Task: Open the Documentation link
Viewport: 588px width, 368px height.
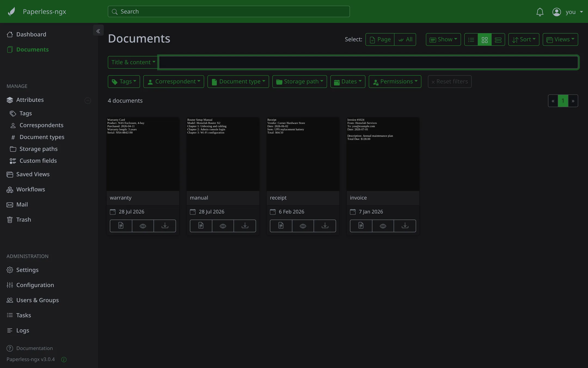Action: point(34,348)
